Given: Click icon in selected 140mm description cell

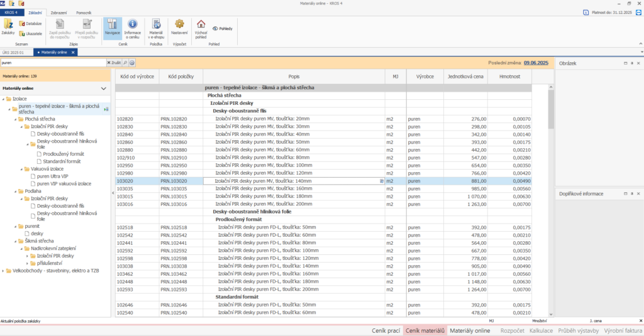Looking at the screenshot, I should pyautogui.click(x=382, y=181).
